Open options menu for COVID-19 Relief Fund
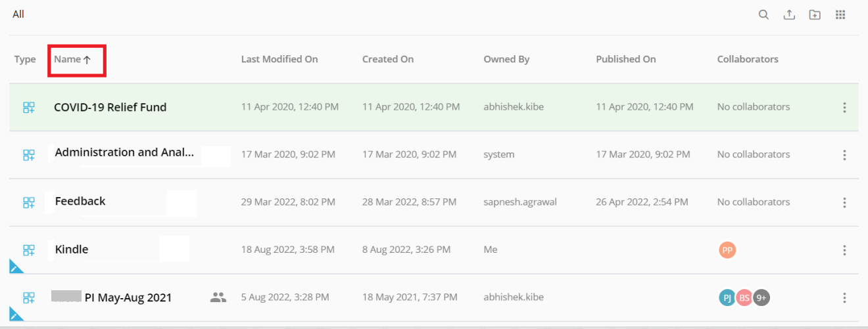The height and width of the screenshot is (329, 868). 844,108
